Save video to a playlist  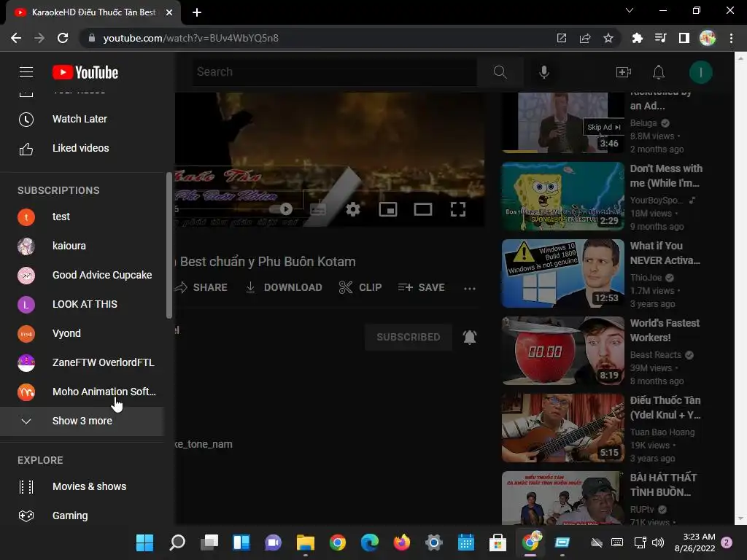(421, 287)
